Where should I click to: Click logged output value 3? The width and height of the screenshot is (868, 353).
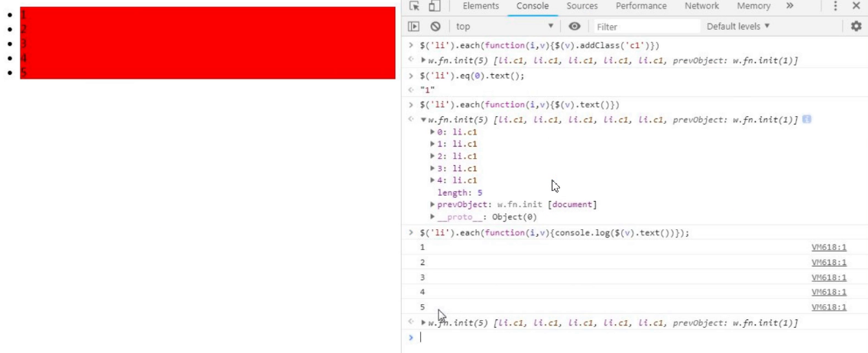(x=423, y=277)
